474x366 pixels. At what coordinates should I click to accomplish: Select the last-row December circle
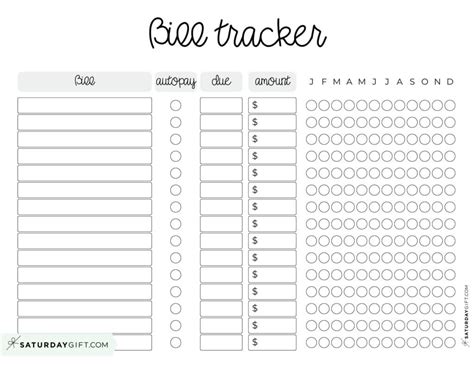click(450, 342)
